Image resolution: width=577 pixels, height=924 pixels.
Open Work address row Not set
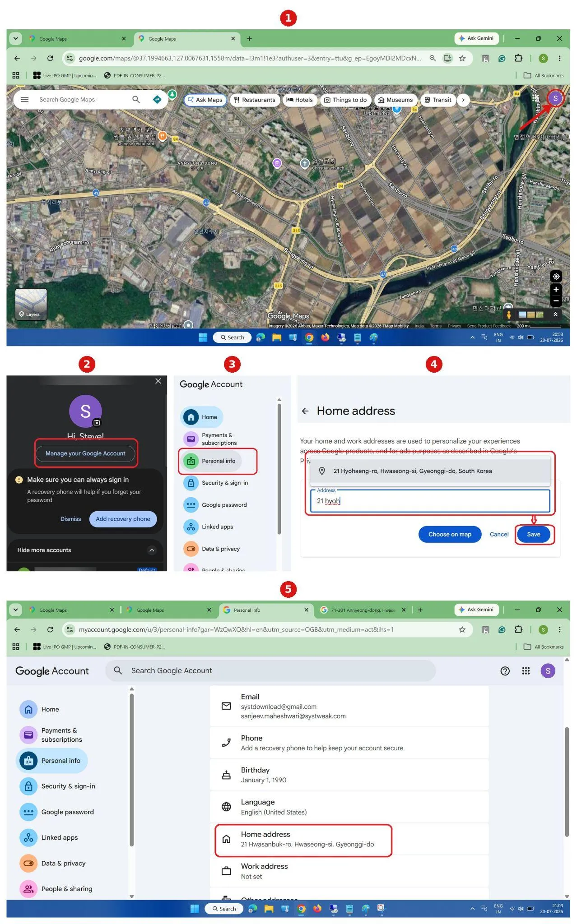[x=349, y=871]
